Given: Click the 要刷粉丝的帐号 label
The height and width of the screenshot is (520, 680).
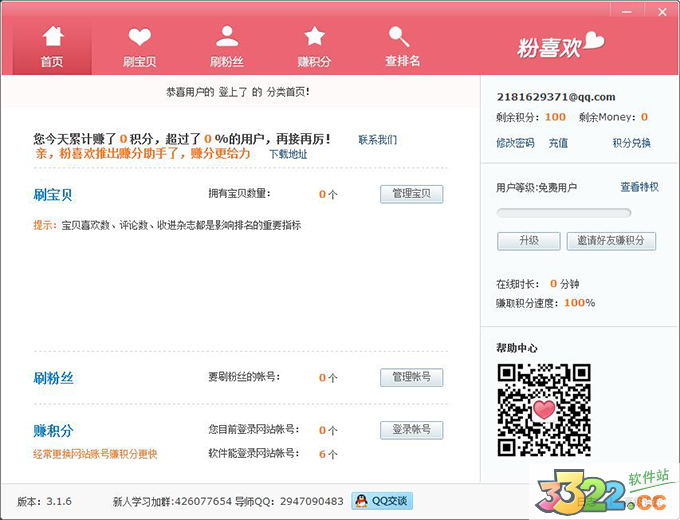Looking at the screenshot, I should (244, 377).
